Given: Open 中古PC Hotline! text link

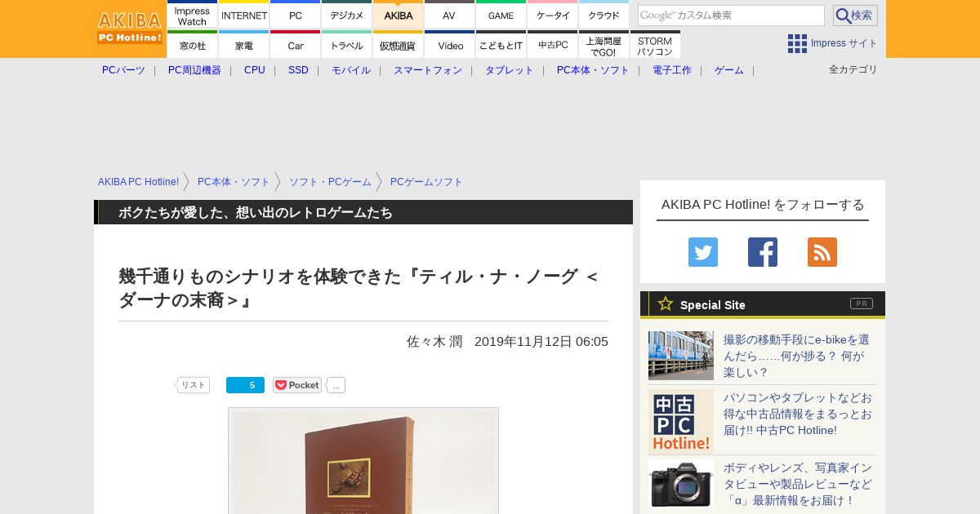Looking at the screenshot, I should pyautogui.click(x=798, y=414).
